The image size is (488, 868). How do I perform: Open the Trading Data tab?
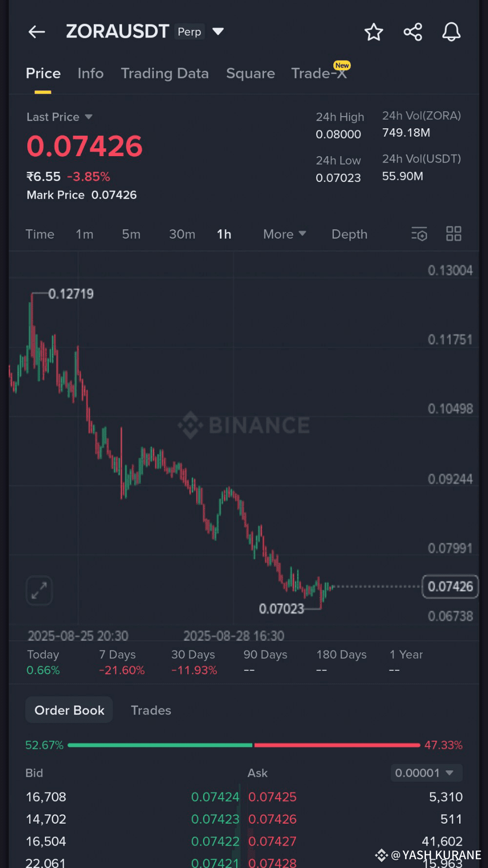[165, 73]
